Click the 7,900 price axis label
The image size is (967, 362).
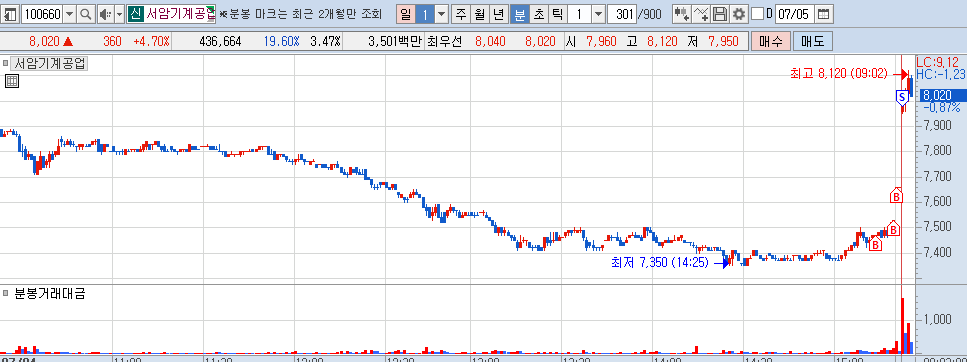coord(936,126)
